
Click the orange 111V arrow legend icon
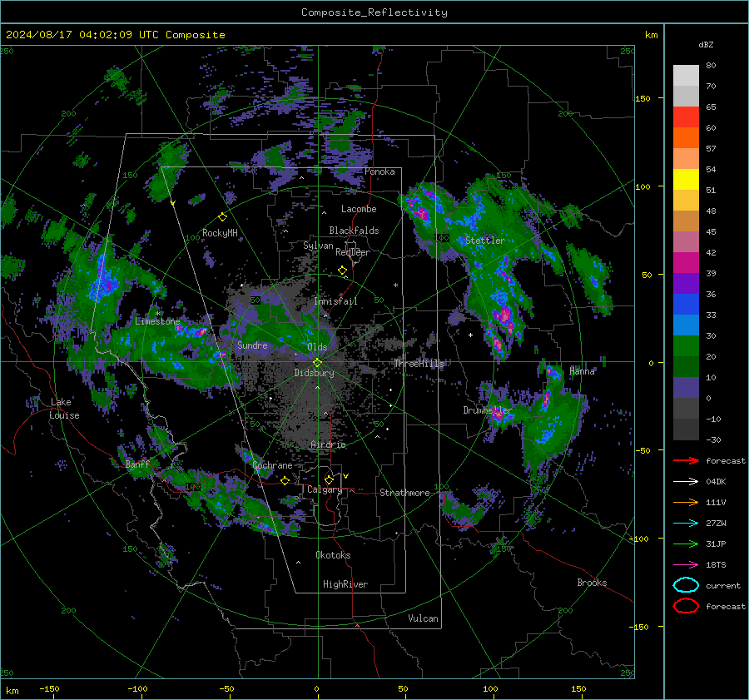[x=686, y=502]
